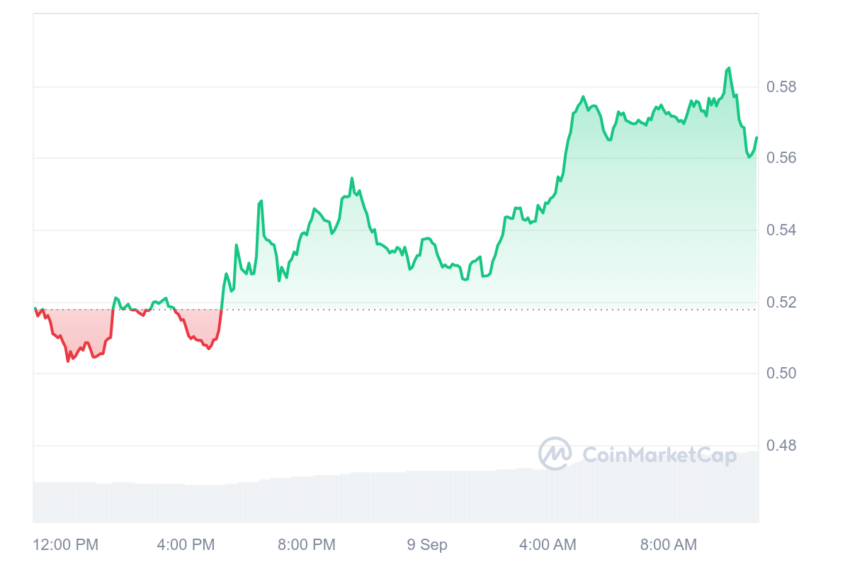Click the 0.54 price axis label
Screen dimensions: 850x567
(x=781, y=230)
